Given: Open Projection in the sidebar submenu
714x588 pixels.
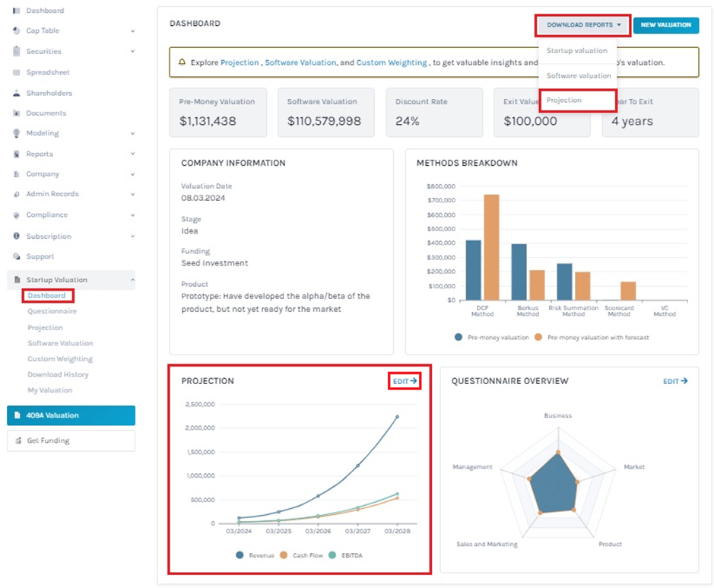Looking at the screenshot, I should pos(45,328).
